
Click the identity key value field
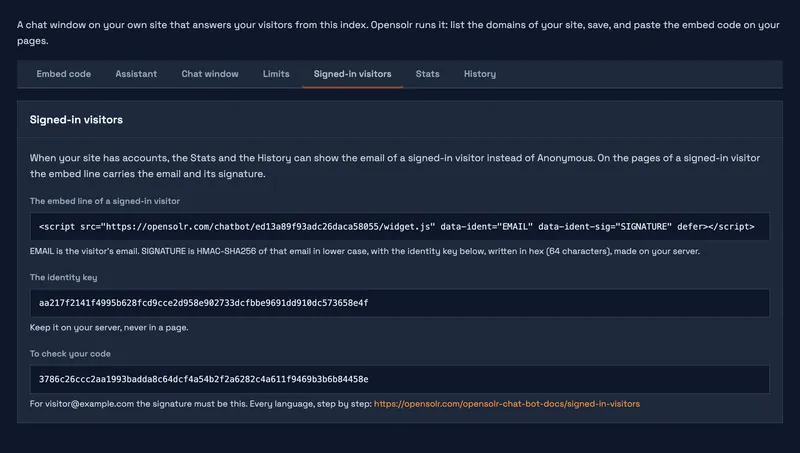click(x=399, y=303)
